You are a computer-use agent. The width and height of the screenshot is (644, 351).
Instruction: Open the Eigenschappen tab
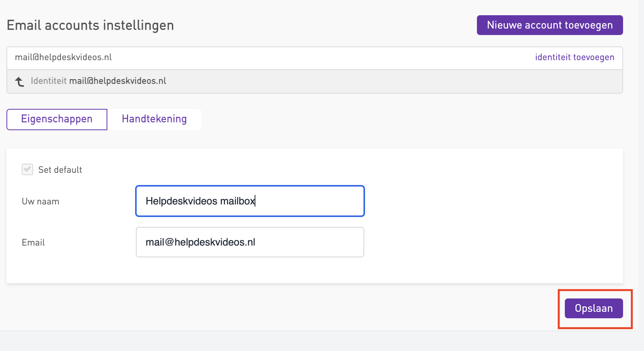(57, 119)
